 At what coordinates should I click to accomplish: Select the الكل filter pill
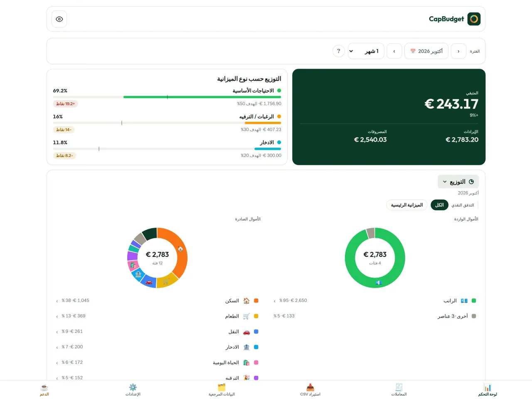(439, 205)
